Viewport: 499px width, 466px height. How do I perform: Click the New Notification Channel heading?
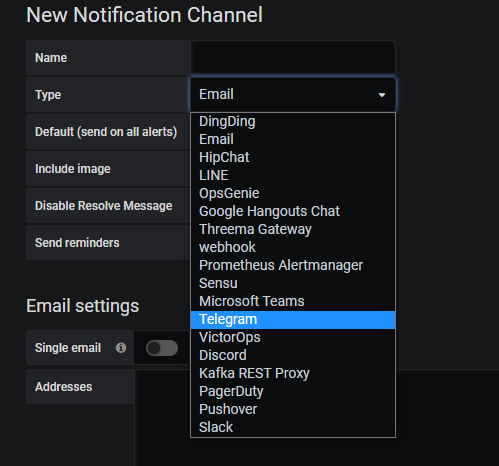pos(145,15)
